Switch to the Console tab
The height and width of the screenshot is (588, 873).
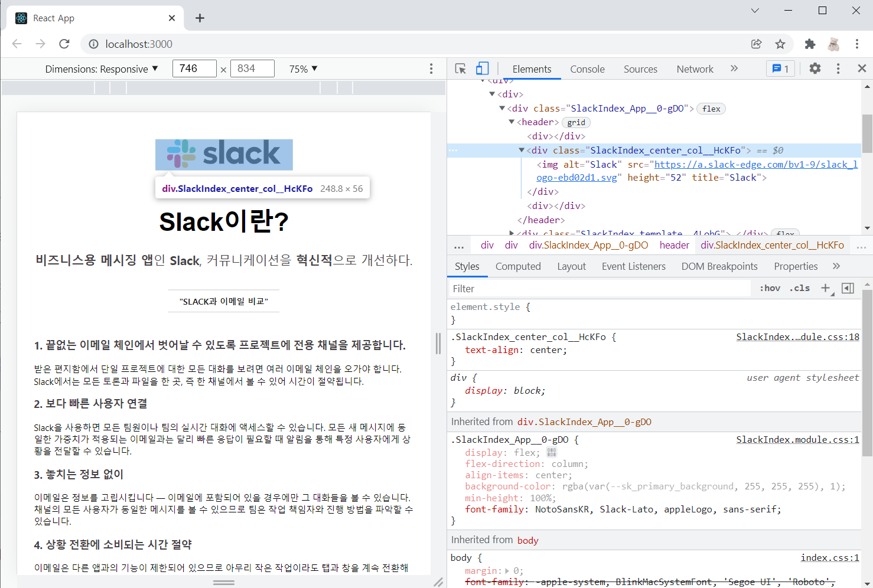pos(587,69)
